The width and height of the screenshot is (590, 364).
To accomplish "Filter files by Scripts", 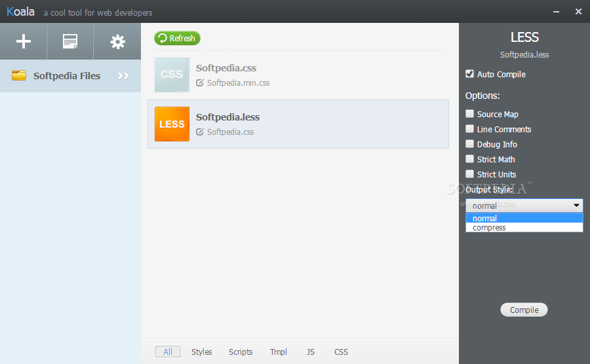I will (241, 352).
